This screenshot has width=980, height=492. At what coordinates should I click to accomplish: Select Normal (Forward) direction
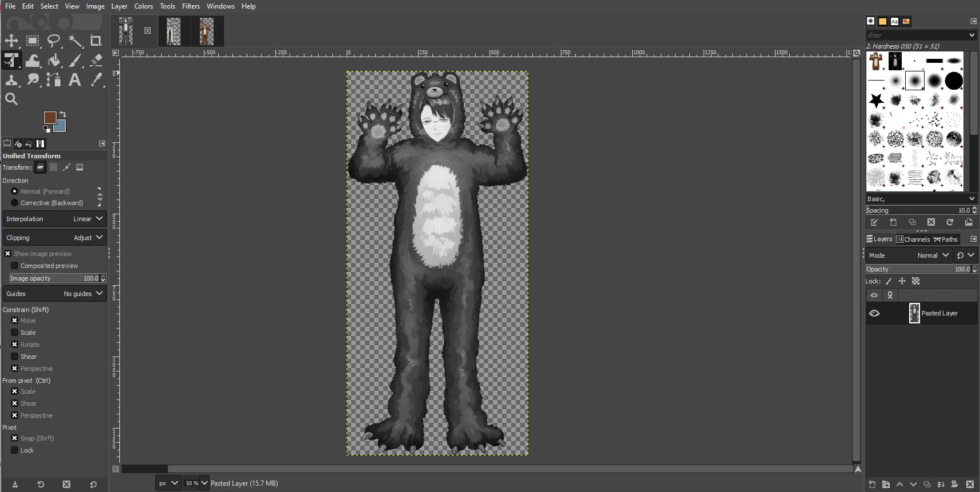(15, 191)
